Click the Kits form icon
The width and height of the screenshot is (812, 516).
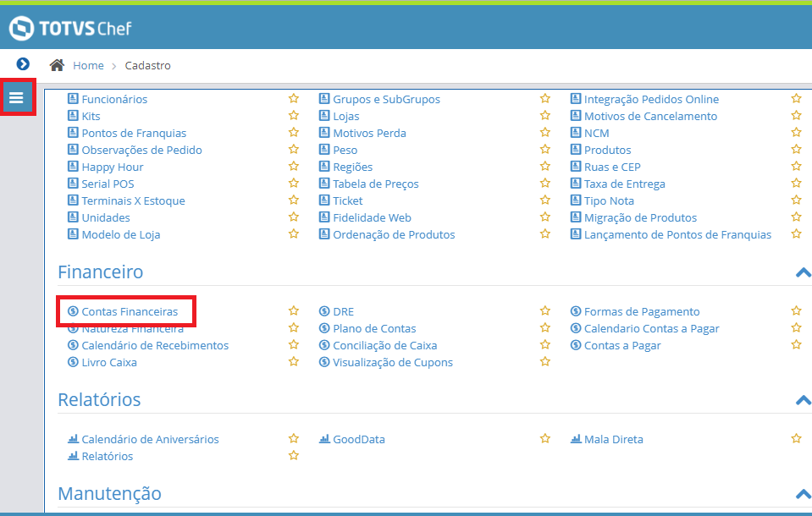tap(73, 115)
